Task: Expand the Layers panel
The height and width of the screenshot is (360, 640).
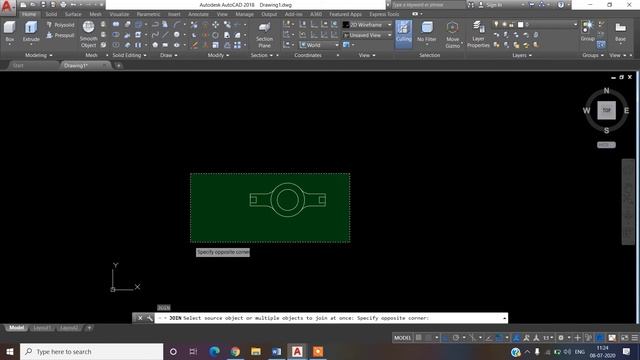Action: pyautogui.click(x=522, y=55)
